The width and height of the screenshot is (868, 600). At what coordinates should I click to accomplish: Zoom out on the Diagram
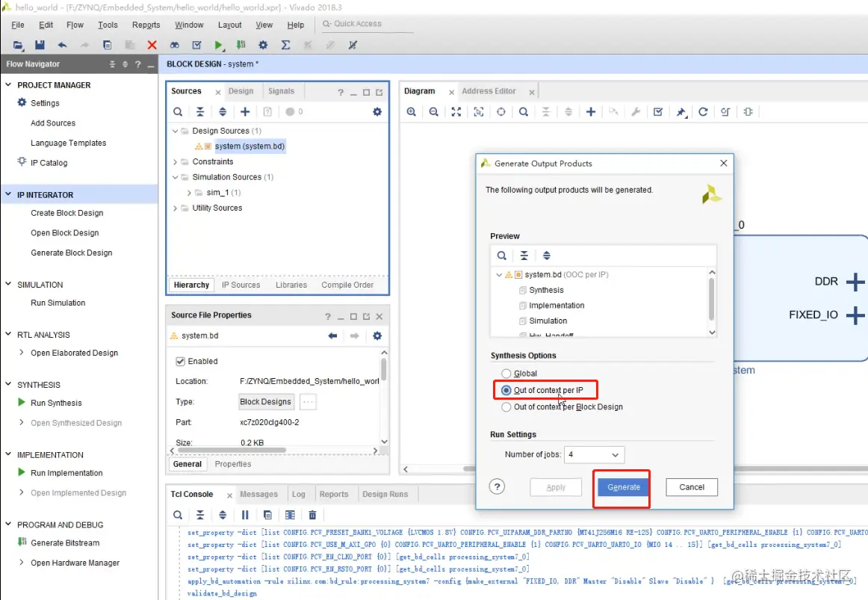coord(433,112)
